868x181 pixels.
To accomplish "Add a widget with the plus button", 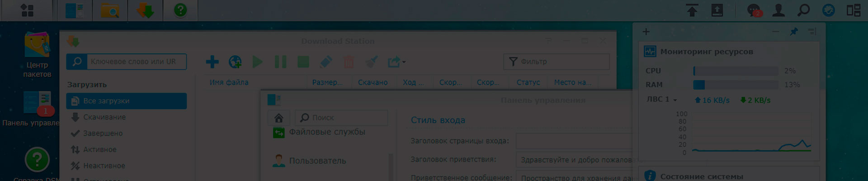I will click(x=646, y=32).
